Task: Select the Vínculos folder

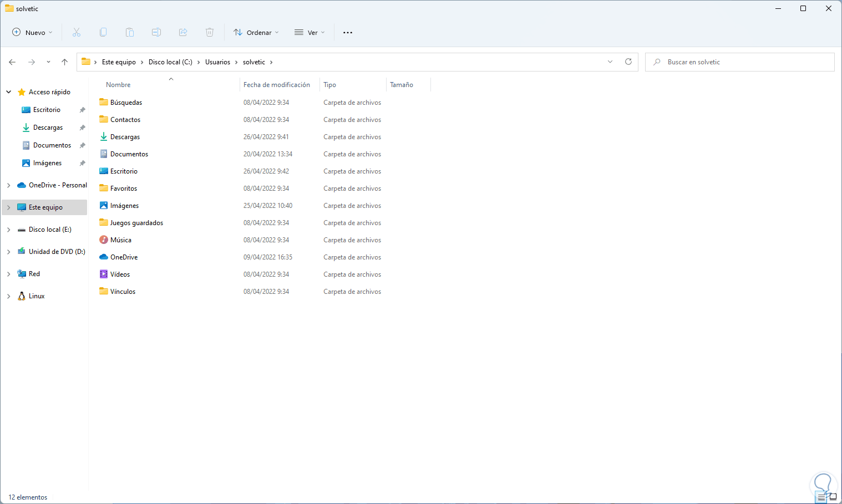Action: pos(123,292)
